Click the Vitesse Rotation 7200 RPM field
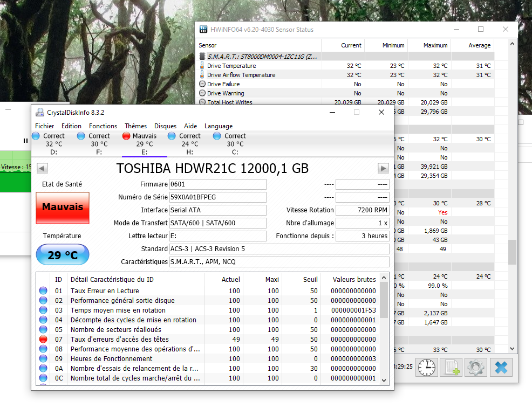 click(363, 210)
